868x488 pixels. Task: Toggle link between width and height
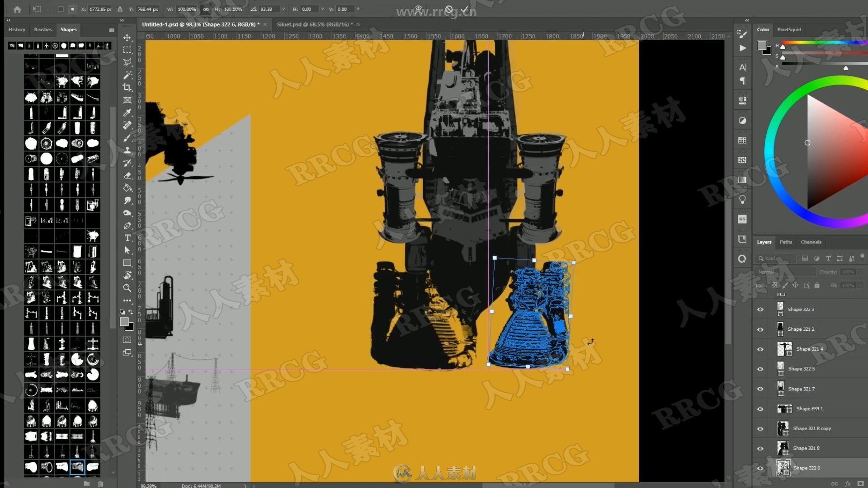pos(206,9)
